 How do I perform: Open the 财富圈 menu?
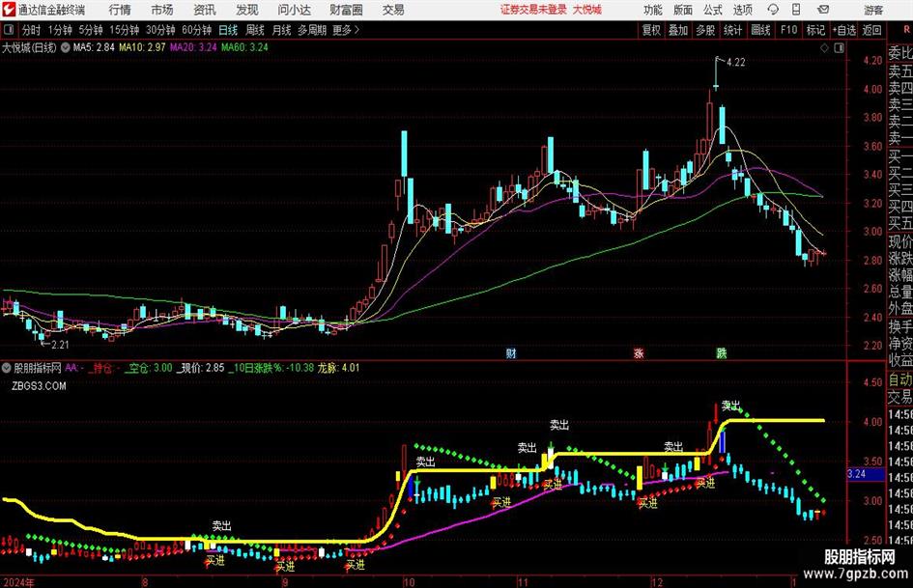click(x=346, y=10)
